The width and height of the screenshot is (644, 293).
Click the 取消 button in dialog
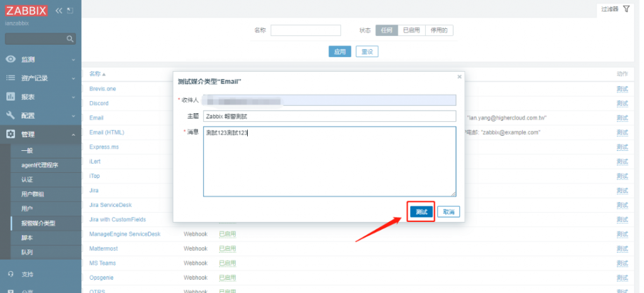pyautogui.click(x=448, y=212)
